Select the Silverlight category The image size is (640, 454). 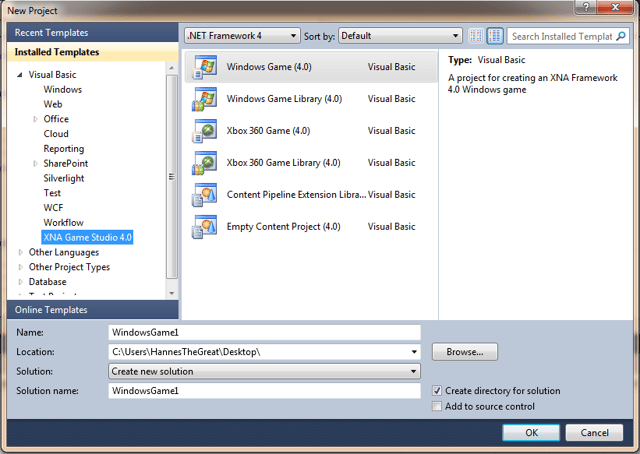[64, 178]
